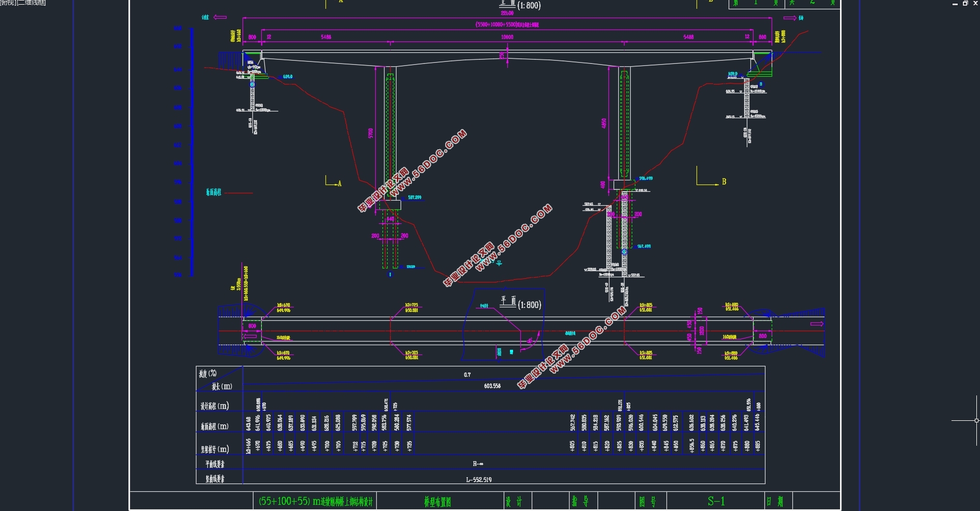Minimize the drawing window
The image size is (980, 511).
click(x=955, y=4)
